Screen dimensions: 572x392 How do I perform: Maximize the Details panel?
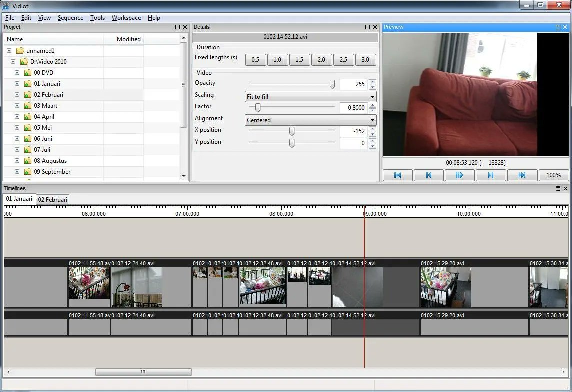(367, 27)
